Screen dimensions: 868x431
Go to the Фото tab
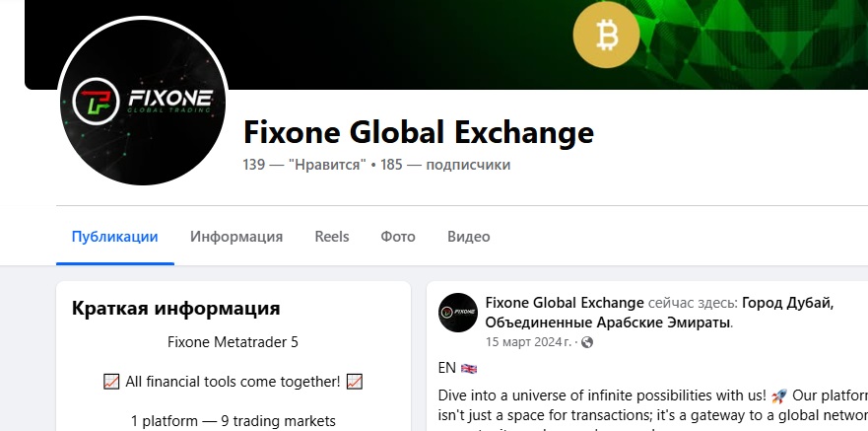point(398,237)
